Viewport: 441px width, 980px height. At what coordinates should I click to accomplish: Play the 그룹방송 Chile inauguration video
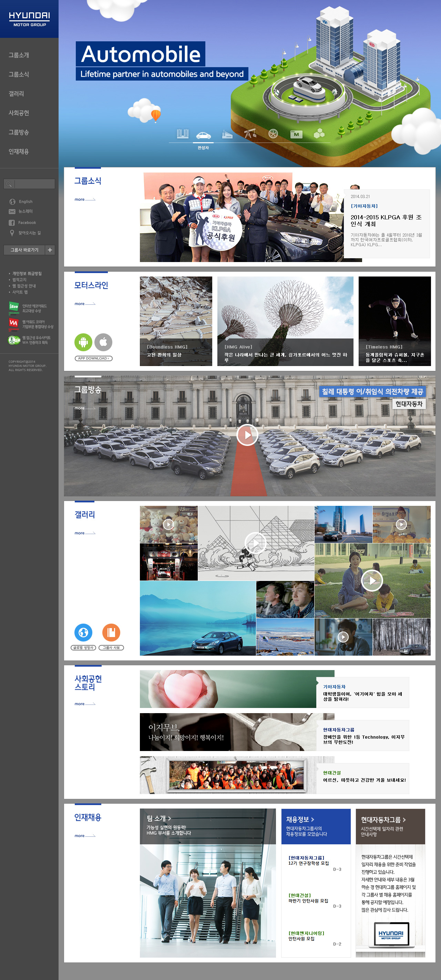tap(247, 435)
